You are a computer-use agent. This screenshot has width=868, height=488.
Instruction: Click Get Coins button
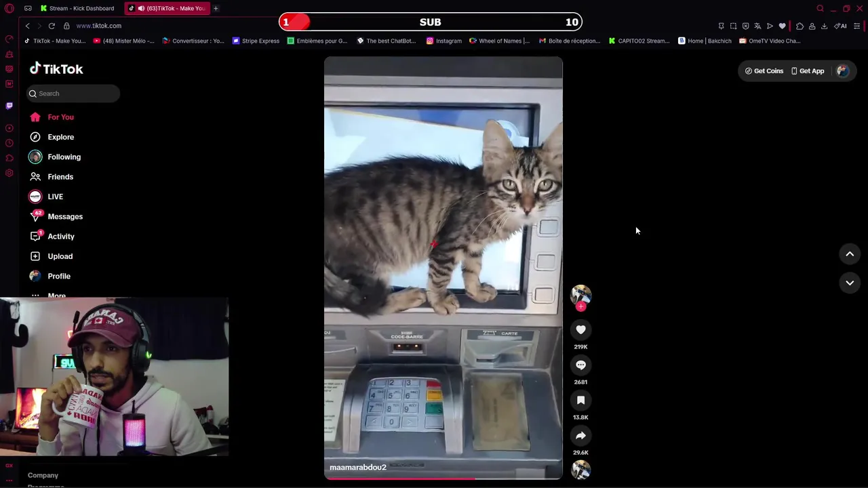[764, 70]
